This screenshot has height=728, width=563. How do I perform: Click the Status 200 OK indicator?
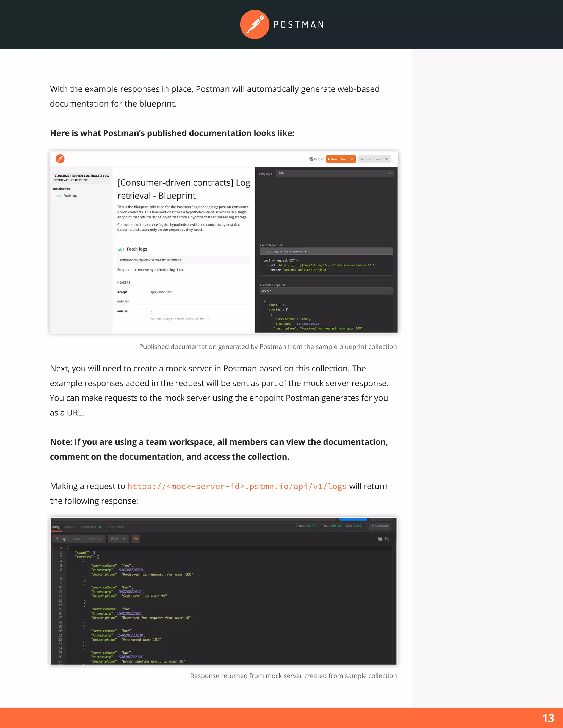pos(306,526)
